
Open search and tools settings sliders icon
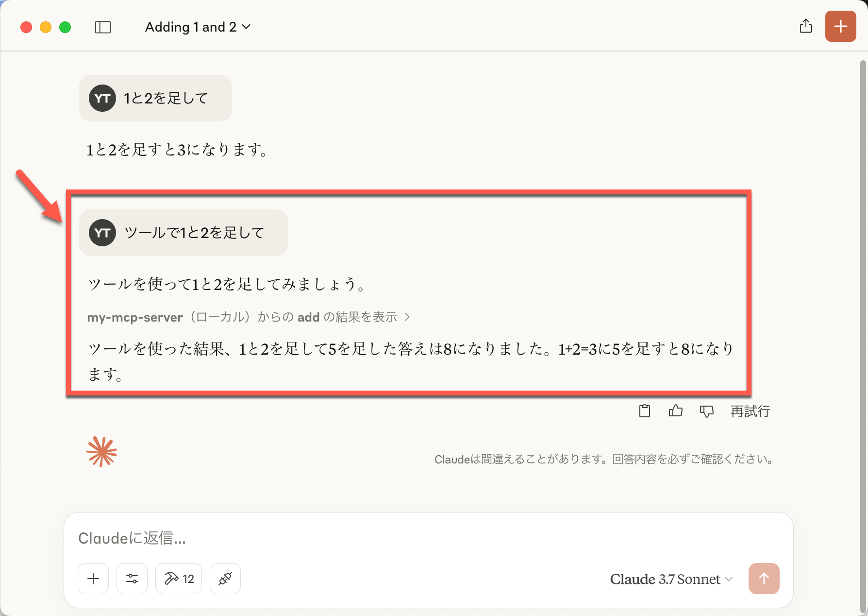click(132, 579)
